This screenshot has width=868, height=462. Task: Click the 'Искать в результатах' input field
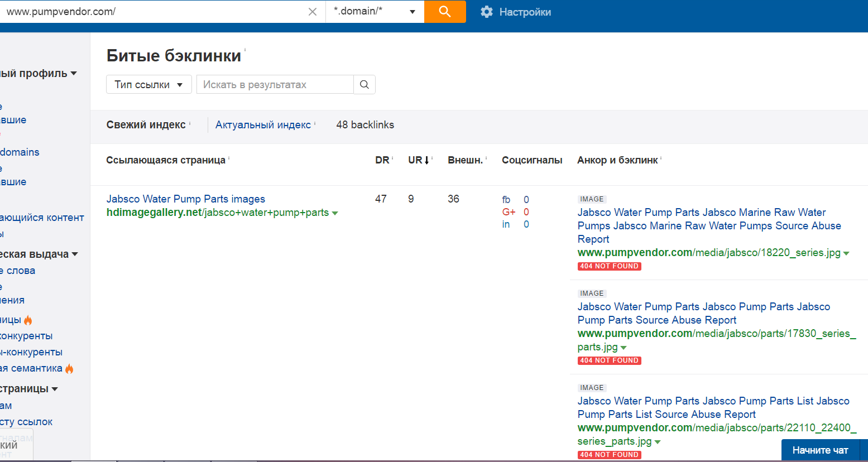[274, 84]
